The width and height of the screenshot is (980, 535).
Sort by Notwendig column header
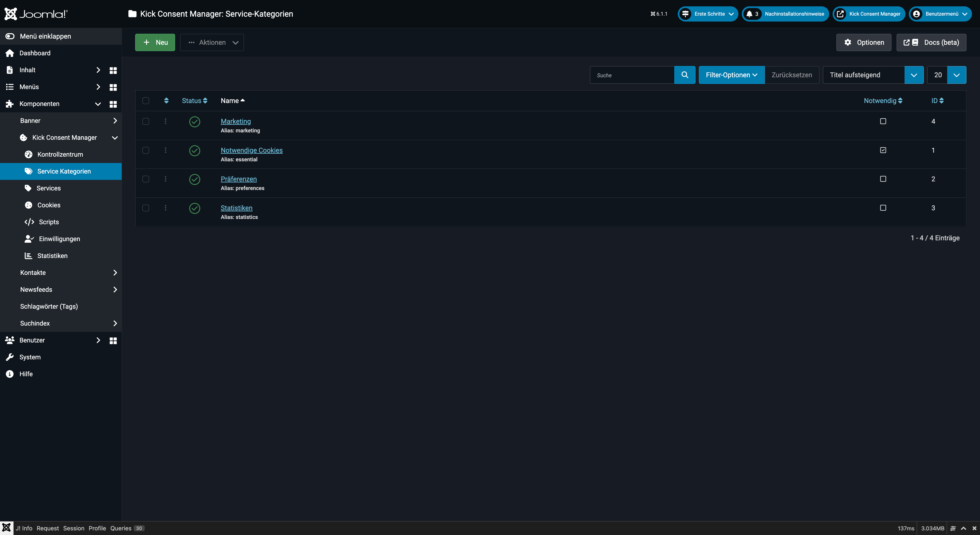883,101
